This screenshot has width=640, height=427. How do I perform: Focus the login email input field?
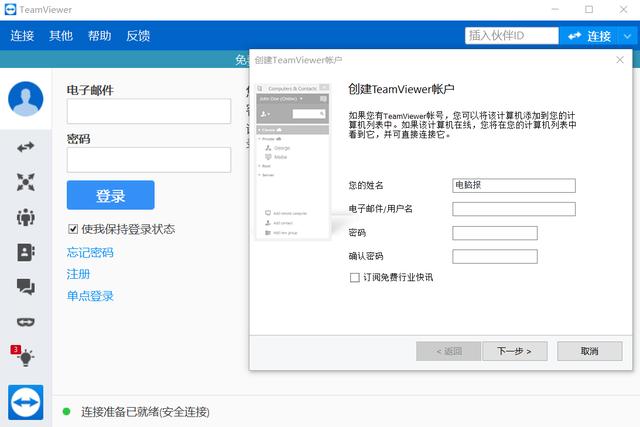click(x=149, y=111)
